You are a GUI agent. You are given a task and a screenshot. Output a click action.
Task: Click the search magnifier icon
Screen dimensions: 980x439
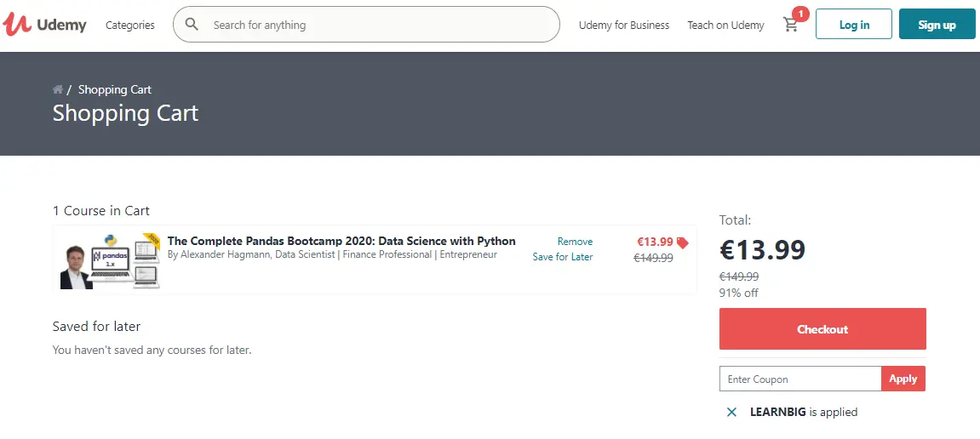192,25
